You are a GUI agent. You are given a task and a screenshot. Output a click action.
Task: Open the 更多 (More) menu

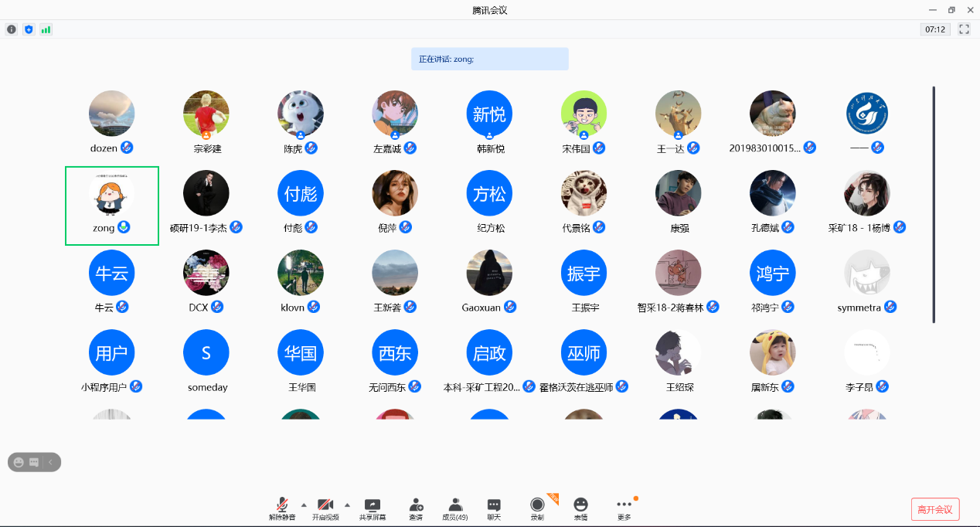click(x=624, y=508)
